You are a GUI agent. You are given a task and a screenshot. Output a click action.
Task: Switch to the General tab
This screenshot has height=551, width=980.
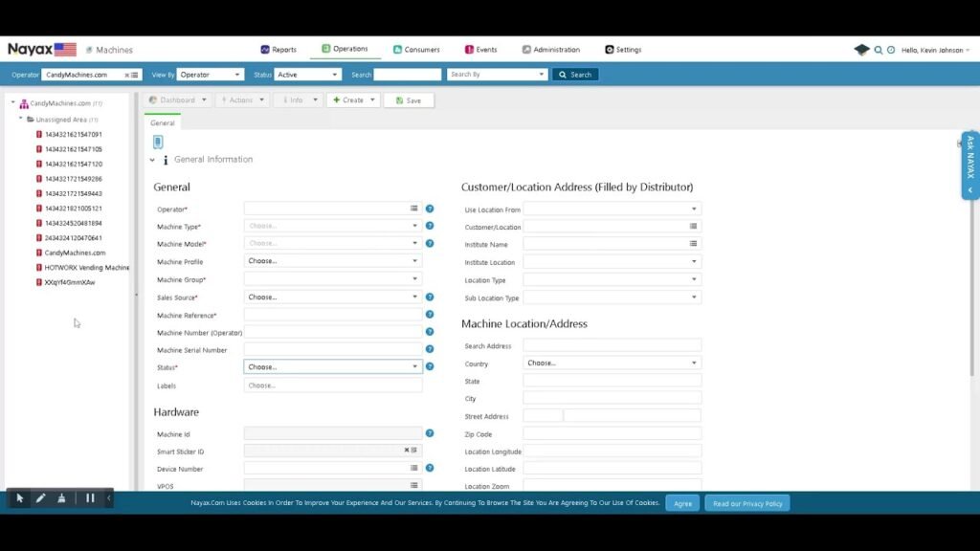(x=163, y=123)
